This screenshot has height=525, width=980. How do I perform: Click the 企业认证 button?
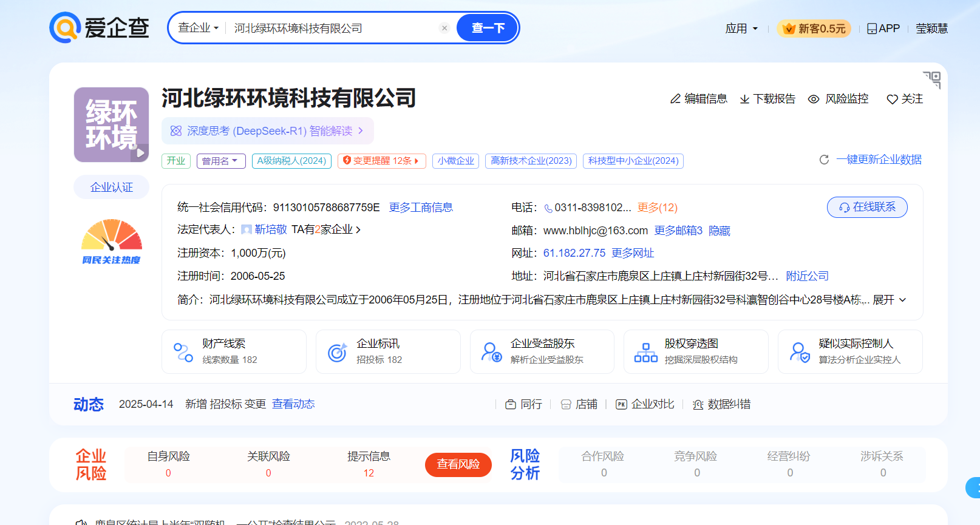click(111, 187)
